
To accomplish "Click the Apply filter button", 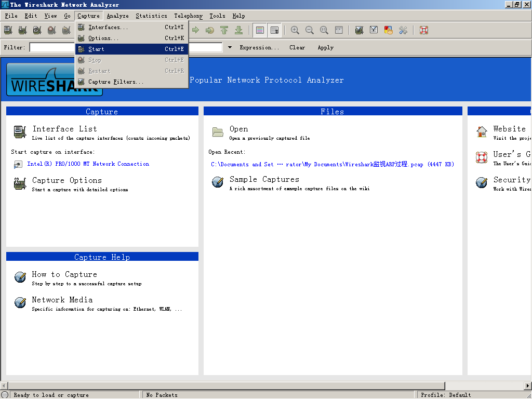I will coord(325,47).
